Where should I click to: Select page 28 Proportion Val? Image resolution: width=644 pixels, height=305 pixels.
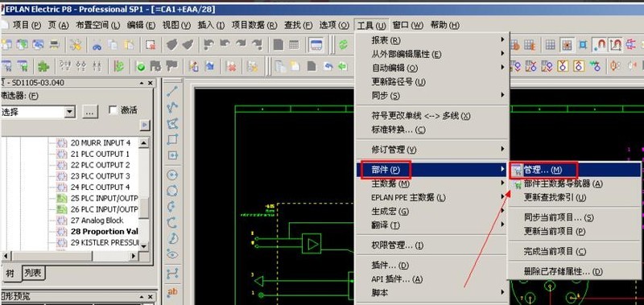[104, 232]
